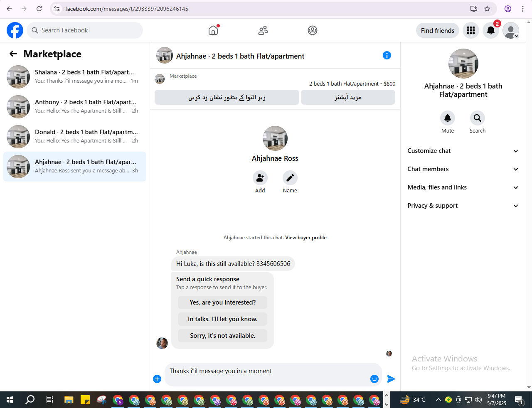Go back using the Marketplace back arrow
The height and width of the screenshot is (408, 532).
[13, 54]
